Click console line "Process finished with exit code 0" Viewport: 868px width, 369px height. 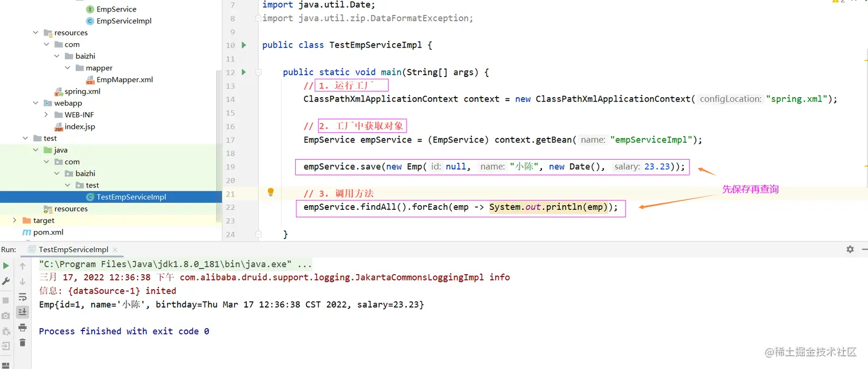[x=124, y=331]
